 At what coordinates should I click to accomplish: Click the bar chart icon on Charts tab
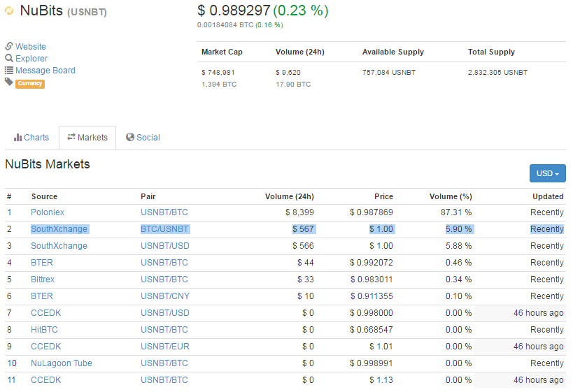pyautogui.click(x=17, y=137)
